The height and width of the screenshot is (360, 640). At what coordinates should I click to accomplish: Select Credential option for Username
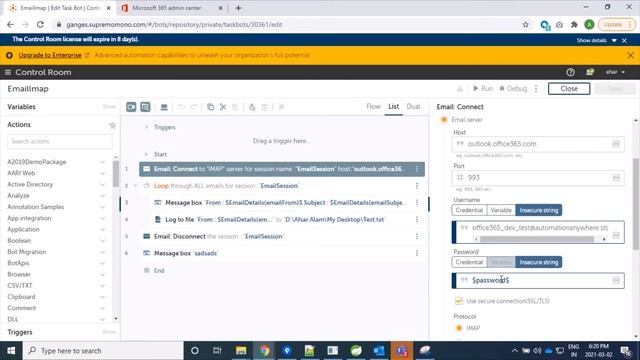pos(469,210)
